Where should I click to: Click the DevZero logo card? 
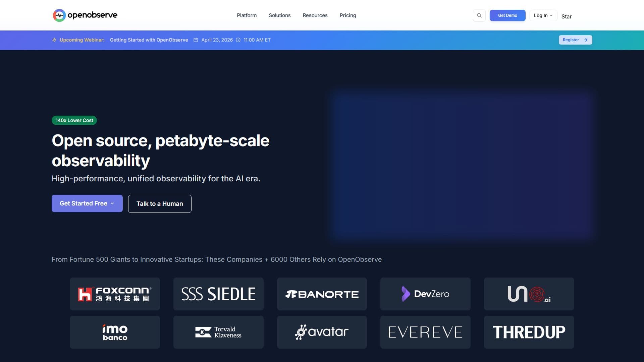(425, 294)
